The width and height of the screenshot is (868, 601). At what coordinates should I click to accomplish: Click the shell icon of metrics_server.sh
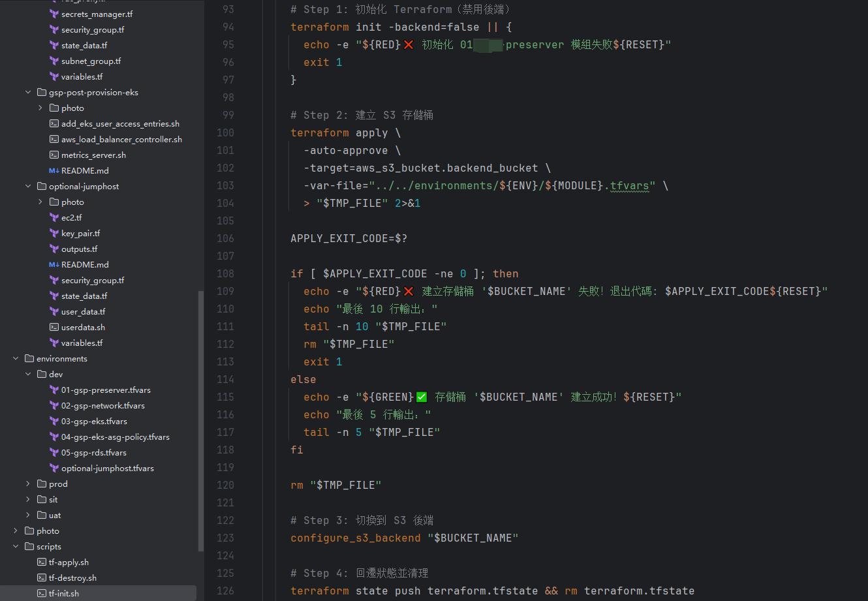(x=54, y=155)
